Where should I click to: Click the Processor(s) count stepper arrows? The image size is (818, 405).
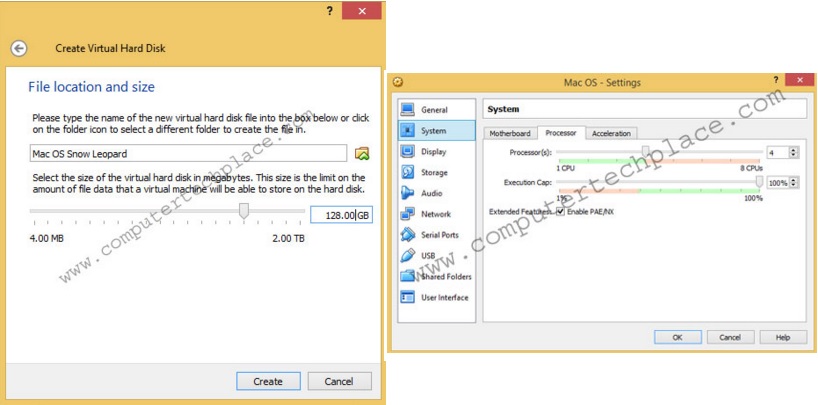tap(793, 152)
